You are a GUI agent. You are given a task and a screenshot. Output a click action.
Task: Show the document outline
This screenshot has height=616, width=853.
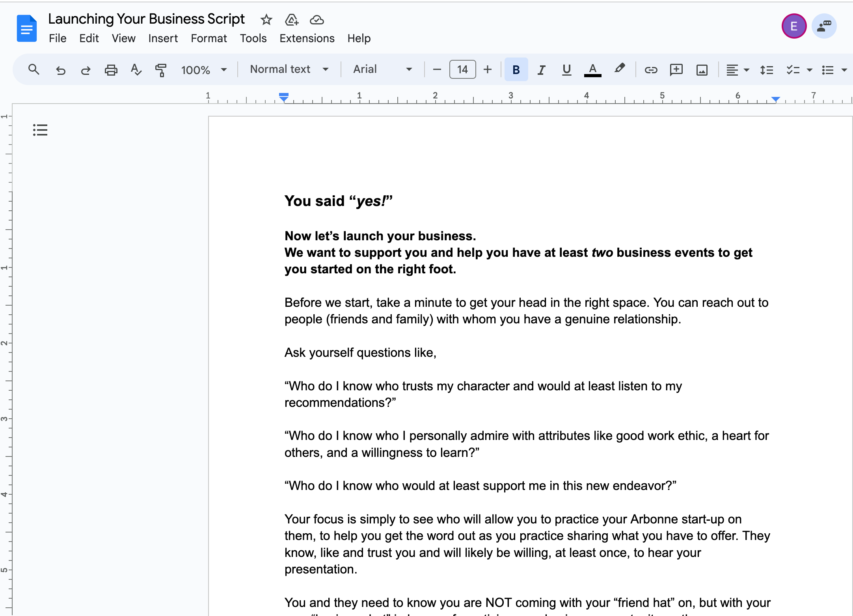(x=40, y=130)
